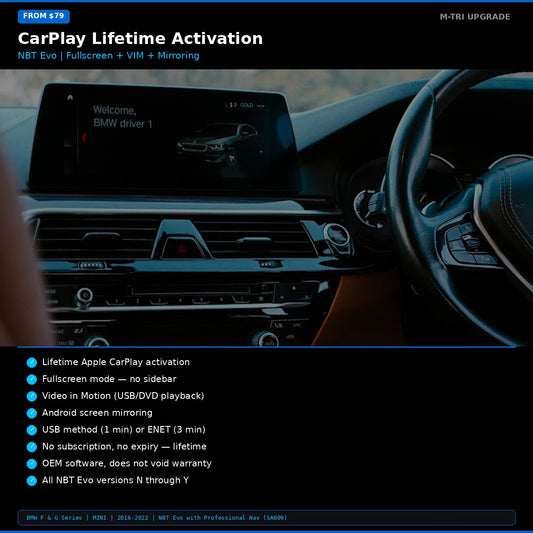Select 'All NBT Evo versions N through Y' text
533x533 pixels.
[116, 480]
